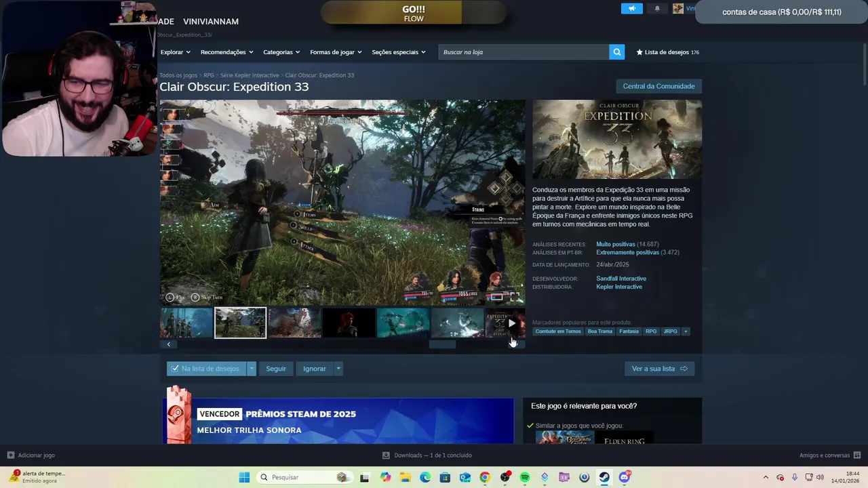Open File Explorer from the taskbar
The width and height of the screenshot is (868, 488).
tap(406, 477)
